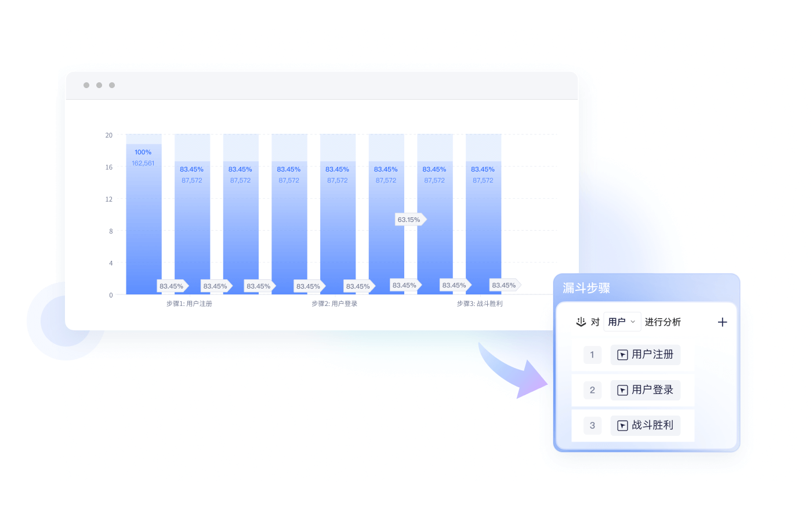Click the 步骤1: 用户注册 axis label

click(x=189, y=304)
